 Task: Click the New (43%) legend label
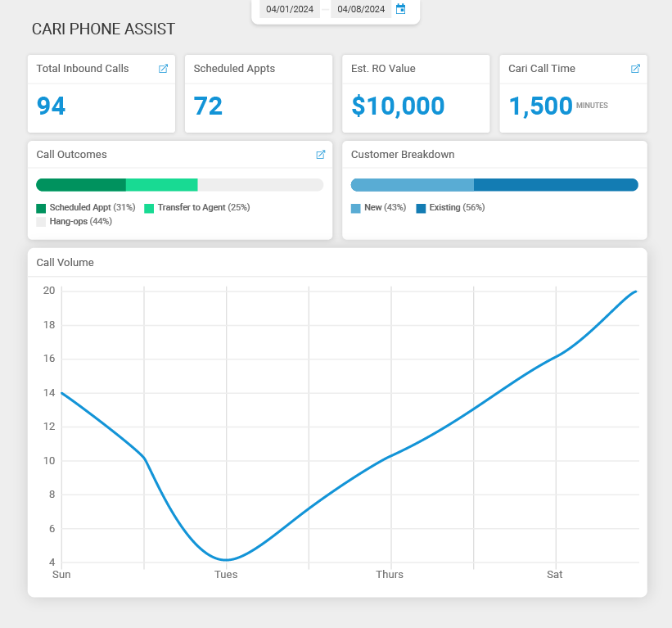[x=385, y=207]
